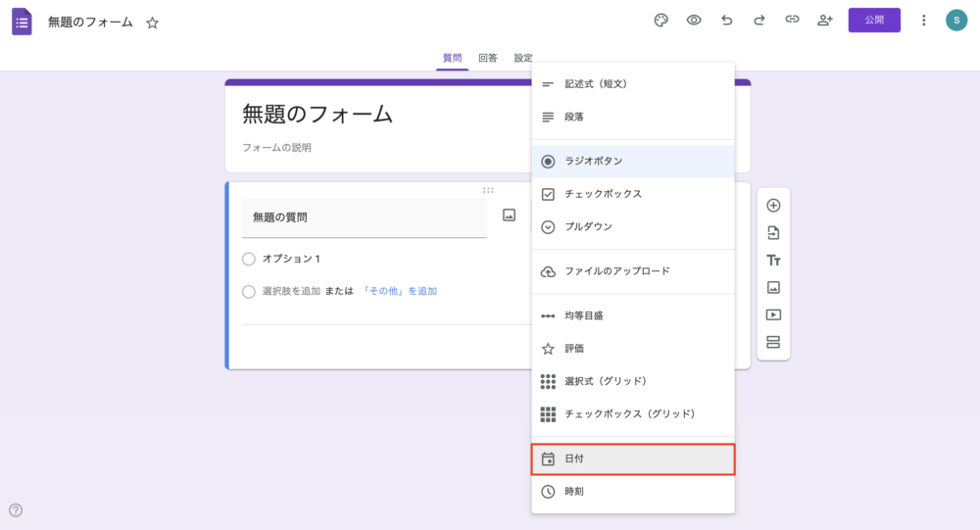Add a section from the sidebar
Image resolution: width=980 pixels, height=530 pixels.
773,342
